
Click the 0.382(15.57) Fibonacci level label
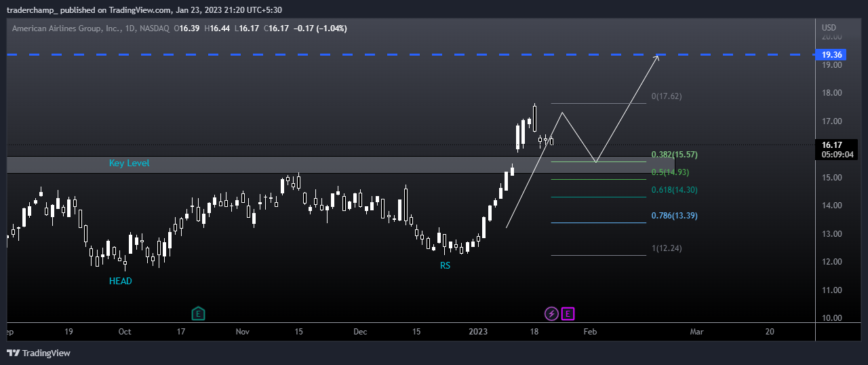674,155
